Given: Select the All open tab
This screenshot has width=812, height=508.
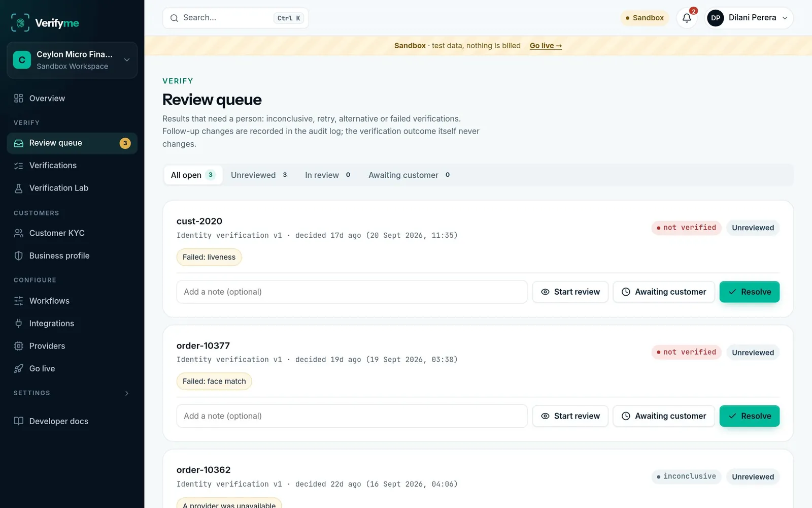Looking at the screenshot, I should [x=193, y=175].
